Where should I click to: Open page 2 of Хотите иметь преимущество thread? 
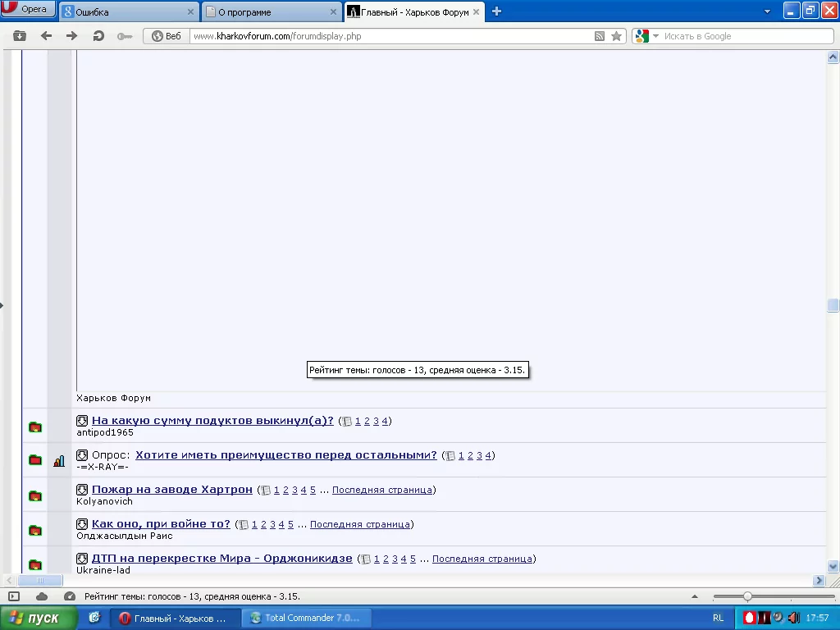pos(470,455)
